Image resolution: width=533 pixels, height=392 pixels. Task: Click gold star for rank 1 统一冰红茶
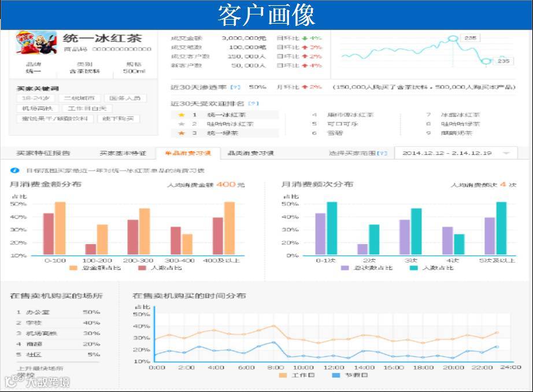[x=182, y=115]
